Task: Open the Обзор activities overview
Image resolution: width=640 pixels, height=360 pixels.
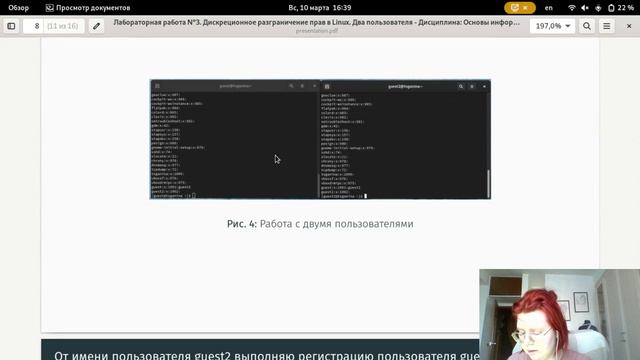Action: 18,8
